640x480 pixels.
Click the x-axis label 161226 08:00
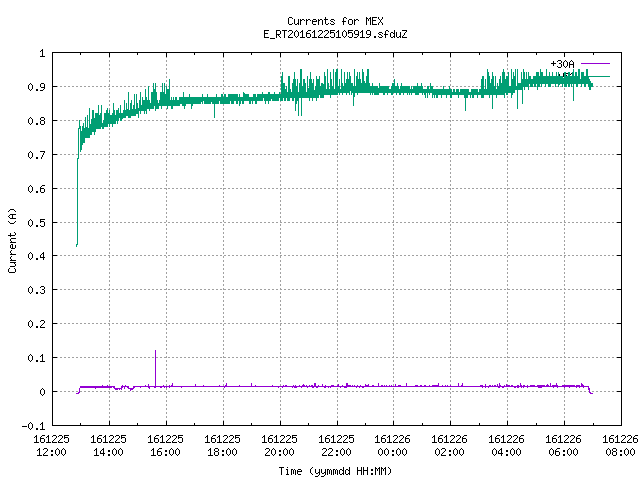[x=620, y=446]
